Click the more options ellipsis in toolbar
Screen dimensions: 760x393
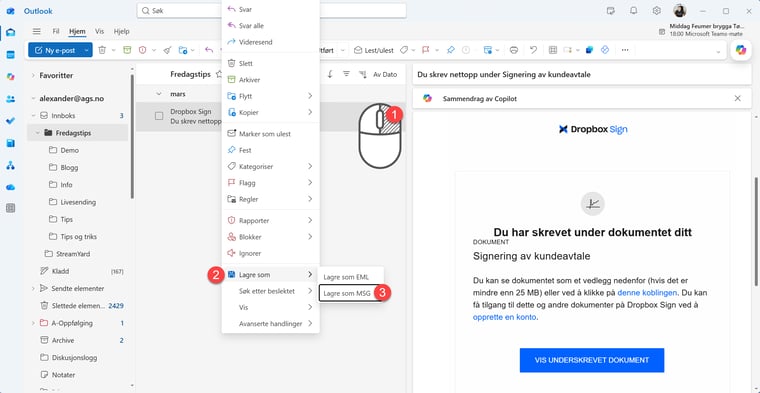click(x=625, y=50)
